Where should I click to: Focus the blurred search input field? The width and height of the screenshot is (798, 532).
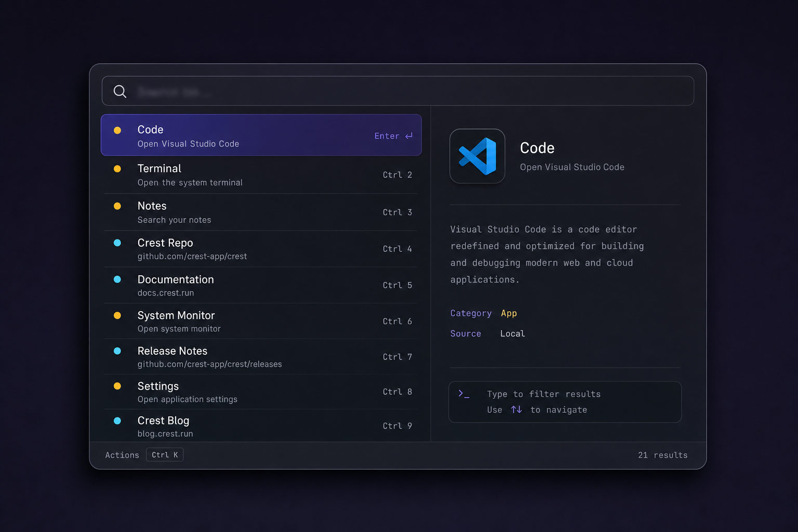pos(398,91)
